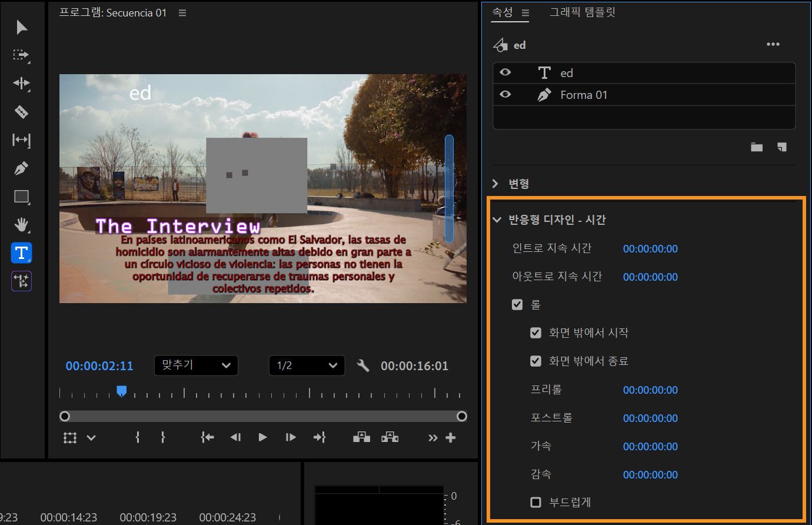The width and height of the screenshot is (812, 525).
Task: Pick the Razor tool
Action: (21, 112)
